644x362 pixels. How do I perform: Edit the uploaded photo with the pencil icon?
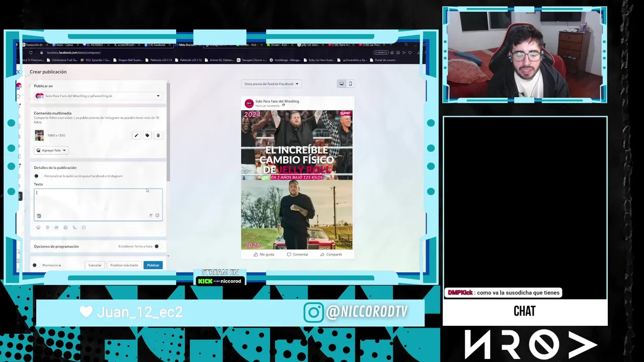[136, 135]
